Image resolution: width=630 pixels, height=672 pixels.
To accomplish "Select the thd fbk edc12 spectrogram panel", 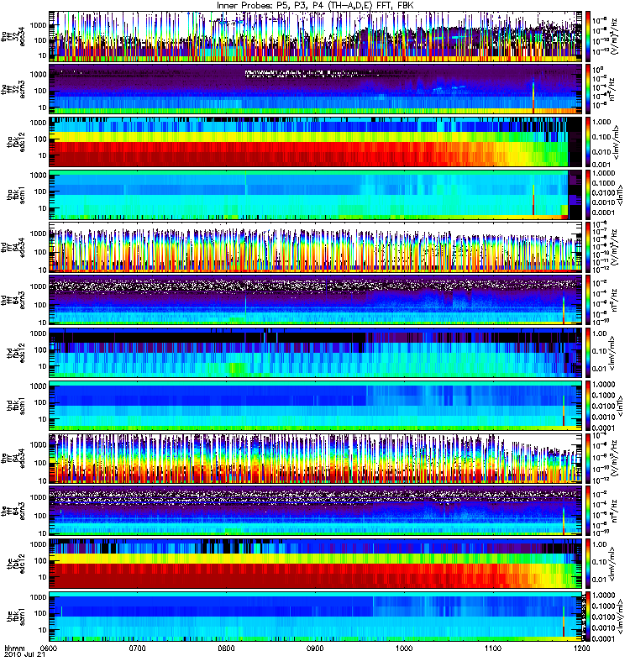I will coord(316,353).
